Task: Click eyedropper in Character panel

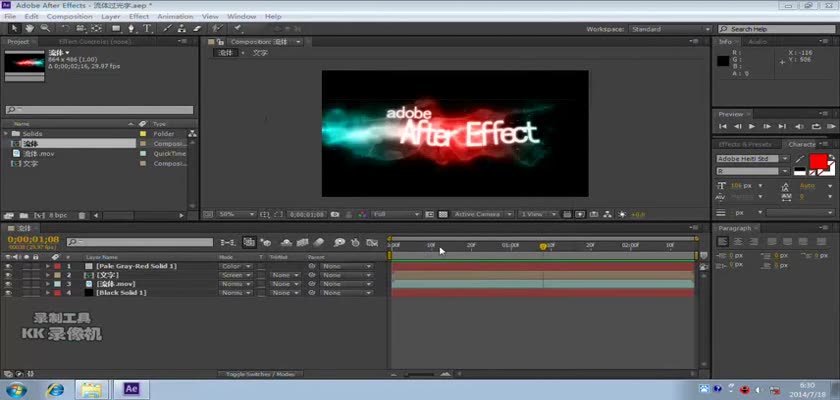Action: [800, 159]
